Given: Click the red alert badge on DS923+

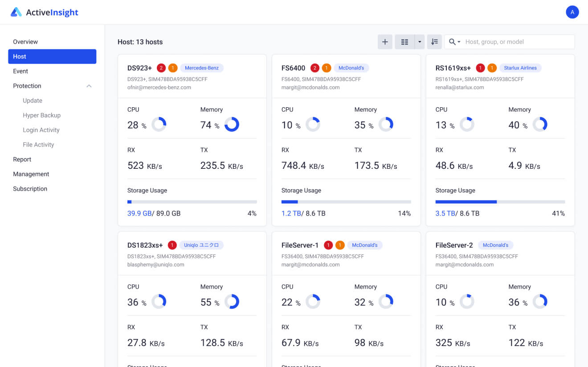Looking at the screenshot, I should (161, 68).
